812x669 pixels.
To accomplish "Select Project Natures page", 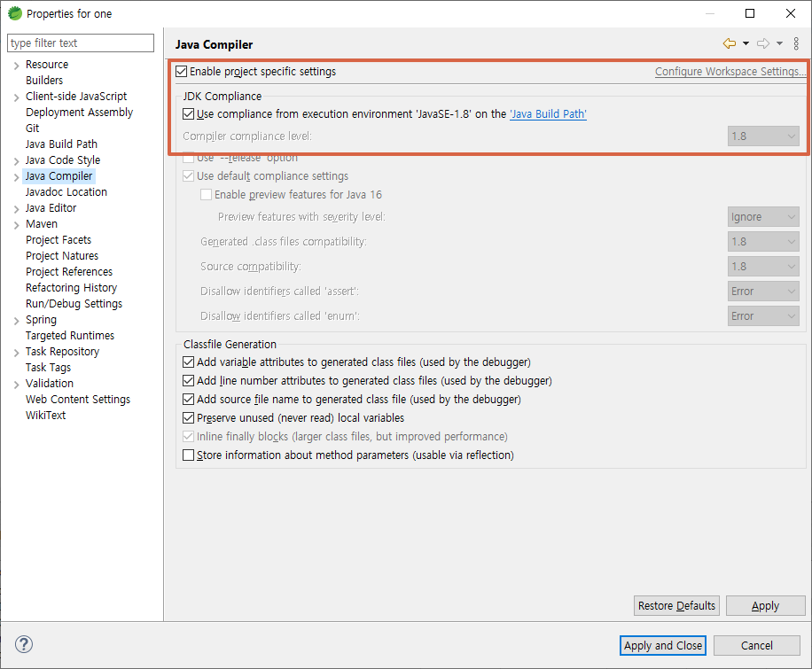I will (x=62, y=256).
